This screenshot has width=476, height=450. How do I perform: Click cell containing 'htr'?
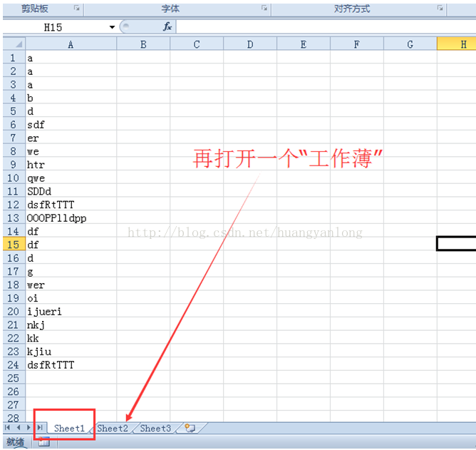coord(71,165)
